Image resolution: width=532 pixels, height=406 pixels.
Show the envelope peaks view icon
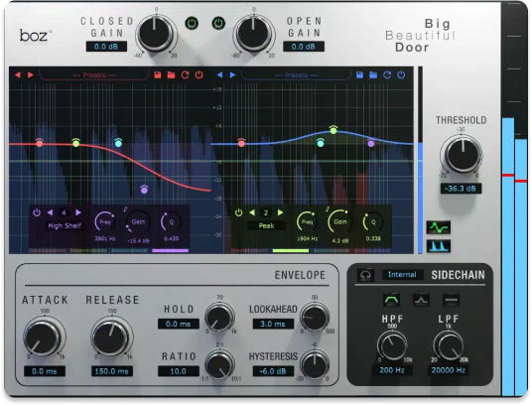439,245
